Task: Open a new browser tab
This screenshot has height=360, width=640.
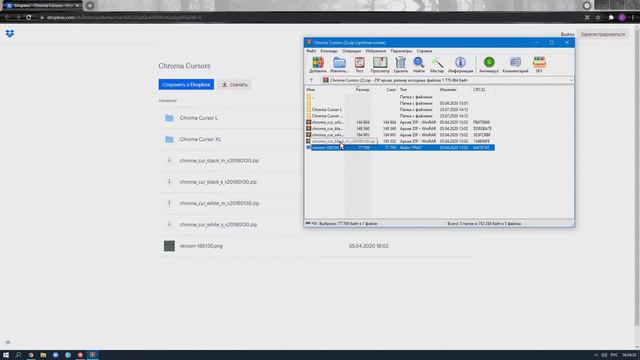Action: click(90, 6)
